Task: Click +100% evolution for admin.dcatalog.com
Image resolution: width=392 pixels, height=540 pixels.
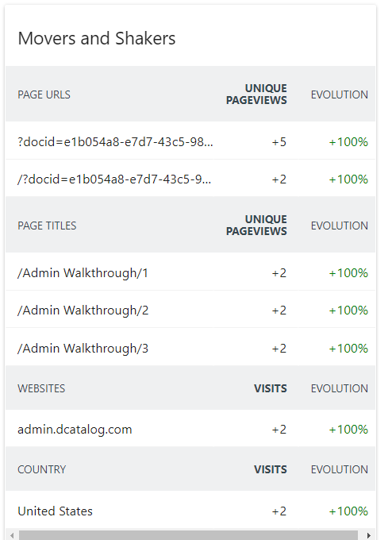Action: tap(348, 429)
